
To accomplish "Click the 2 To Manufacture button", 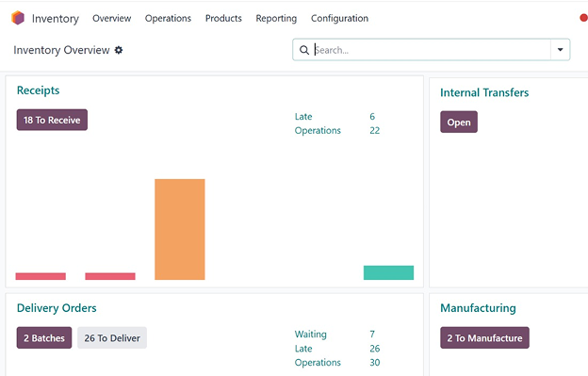I will point(484,337).
